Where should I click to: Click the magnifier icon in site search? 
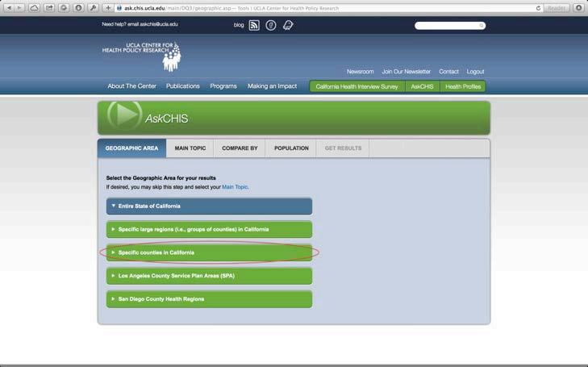tap(481, 26)
